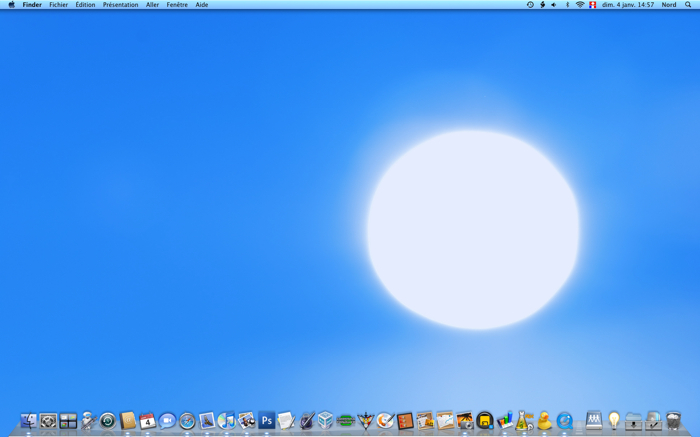The width and height of the screenshot is (700, 437).
Task: Launch the disc-with-pen burning app icon
Action: click(x=385, y=420)
